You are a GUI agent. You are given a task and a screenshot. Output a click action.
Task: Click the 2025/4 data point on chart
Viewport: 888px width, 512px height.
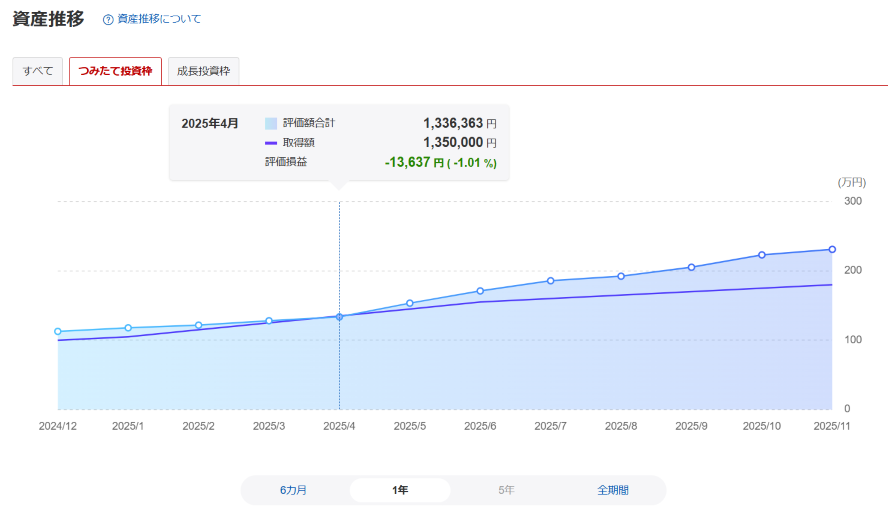point(339,317)
